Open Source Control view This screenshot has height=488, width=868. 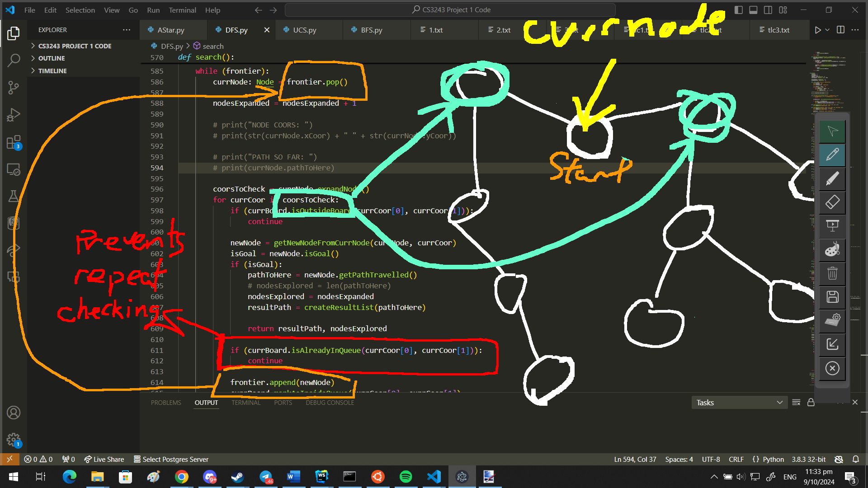(x=14, y=88)
